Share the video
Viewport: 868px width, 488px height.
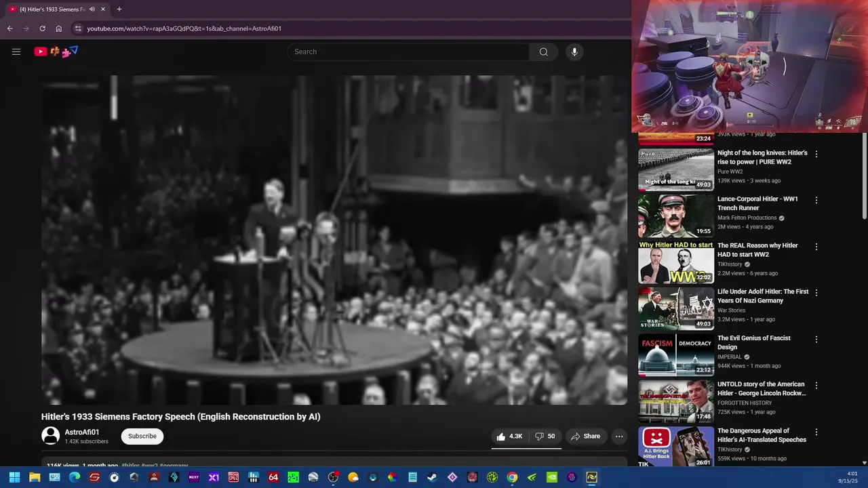pos(585,436)
